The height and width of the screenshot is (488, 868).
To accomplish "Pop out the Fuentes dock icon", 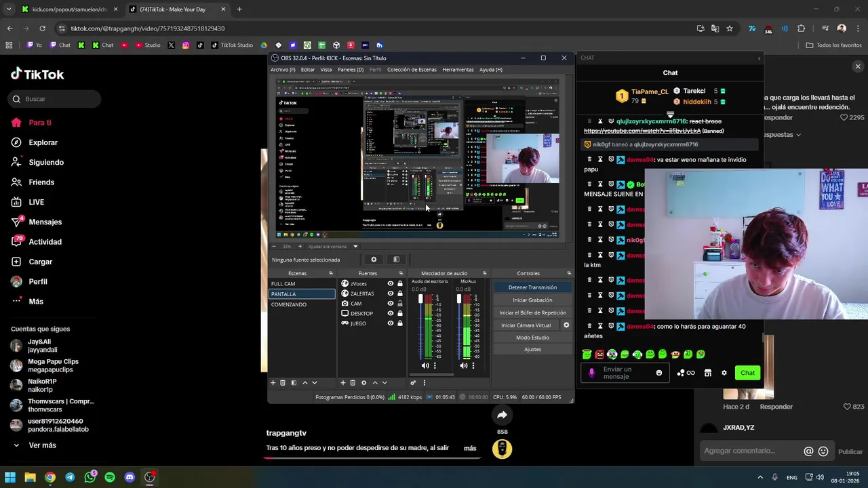I will 401,273.
